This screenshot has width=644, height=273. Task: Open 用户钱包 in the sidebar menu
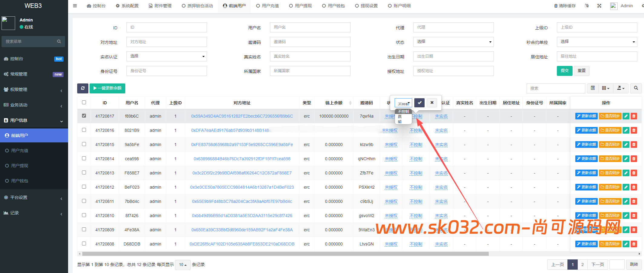pos(20,181)
